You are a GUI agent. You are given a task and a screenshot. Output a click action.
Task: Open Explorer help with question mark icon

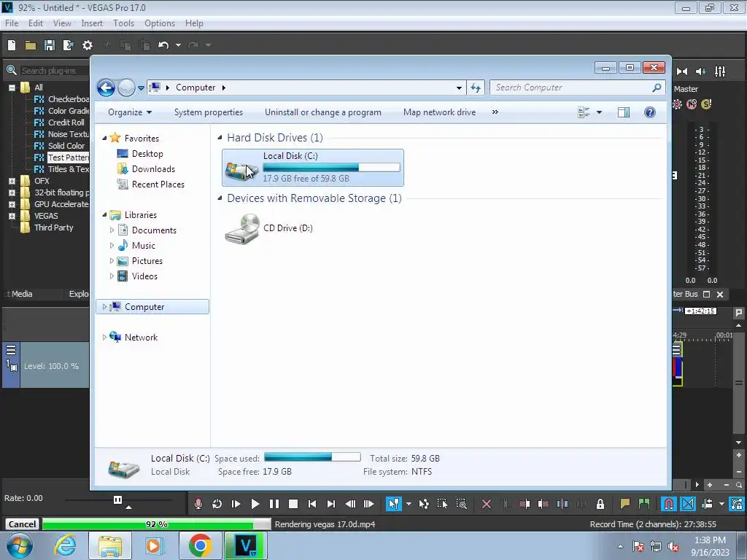tap(650, 112)
